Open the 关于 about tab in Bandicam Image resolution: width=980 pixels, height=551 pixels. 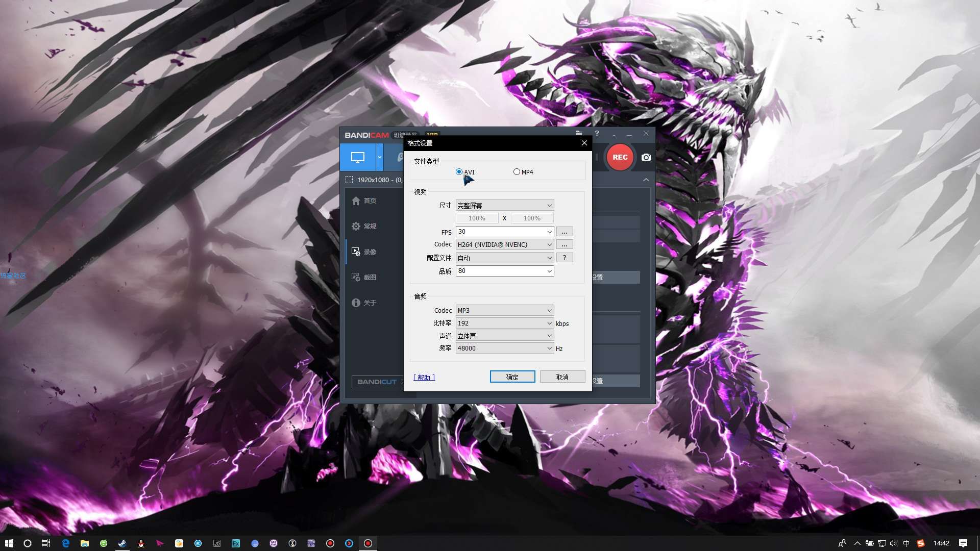point(364,303)
